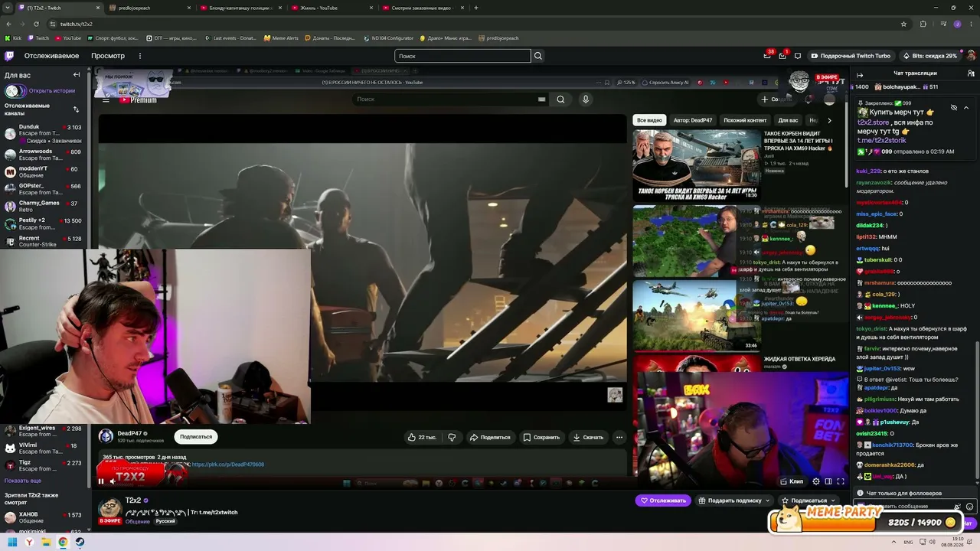
Task: Open the Kick bookmark
Action: [13, 38]
